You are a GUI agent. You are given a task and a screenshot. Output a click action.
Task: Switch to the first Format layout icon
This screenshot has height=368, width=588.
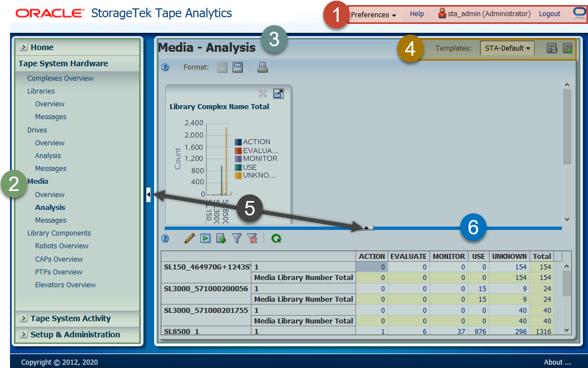[222, 67]
